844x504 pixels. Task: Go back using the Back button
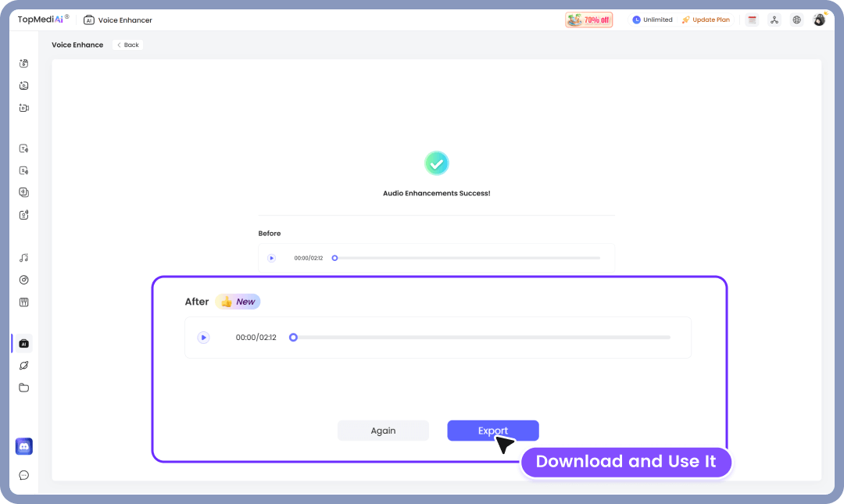[x=127, y=45]
